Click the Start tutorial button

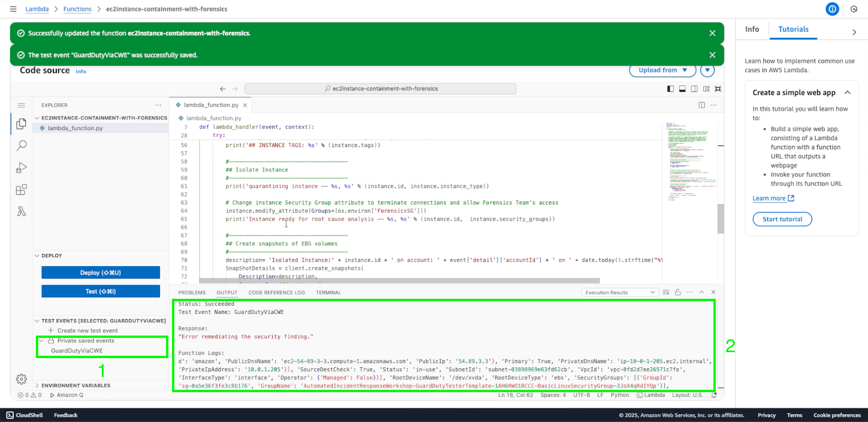coord(782,219)
